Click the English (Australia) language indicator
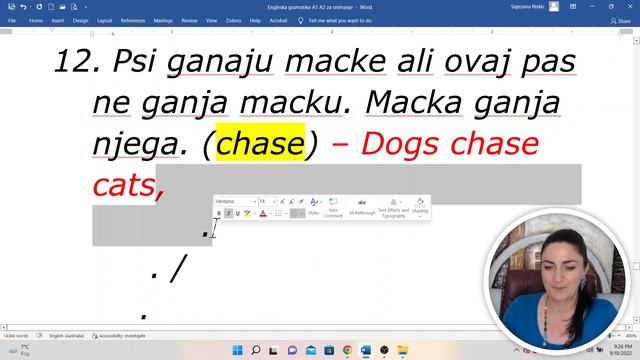This screenshot has height=360, width=640. click(x=67, y=336)
